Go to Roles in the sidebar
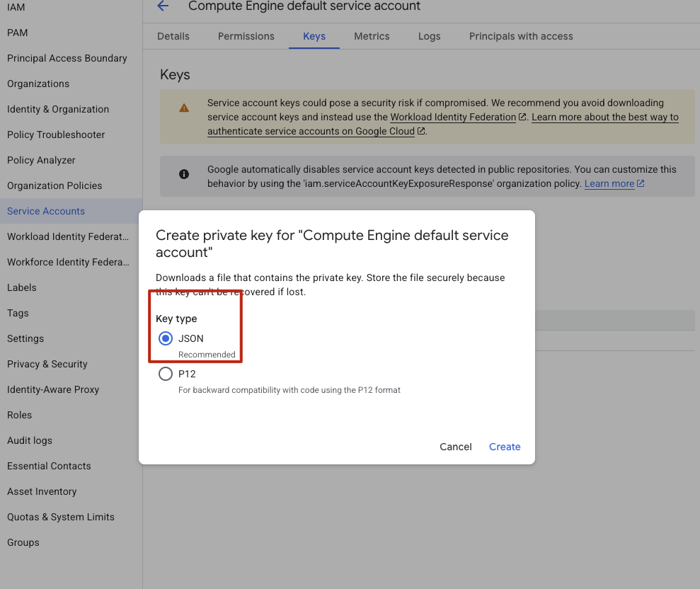Viewport: 700px width, 589px height. coord(20,414)
